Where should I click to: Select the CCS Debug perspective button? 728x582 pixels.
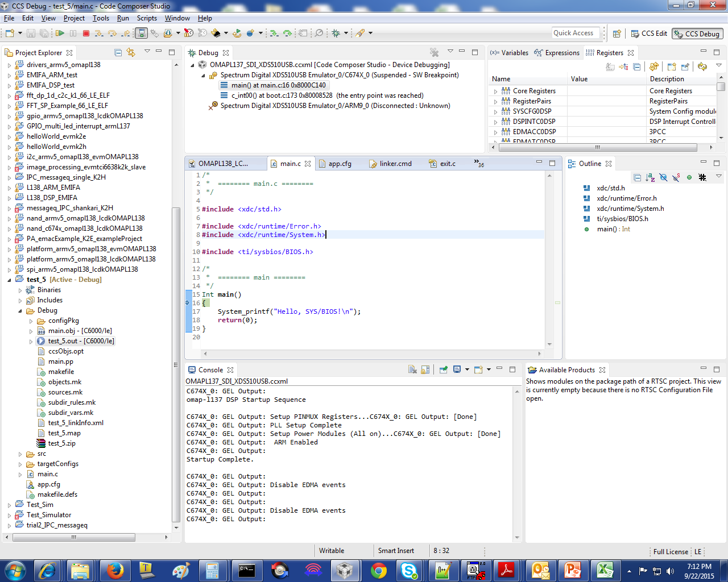click(x=697, y=34)
